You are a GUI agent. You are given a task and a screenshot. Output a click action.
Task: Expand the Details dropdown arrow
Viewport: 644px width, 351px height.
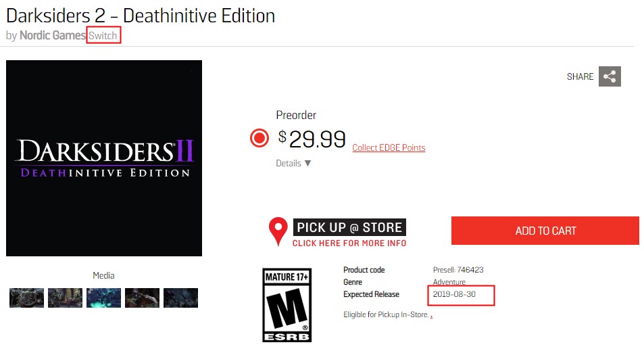point(307,163)
